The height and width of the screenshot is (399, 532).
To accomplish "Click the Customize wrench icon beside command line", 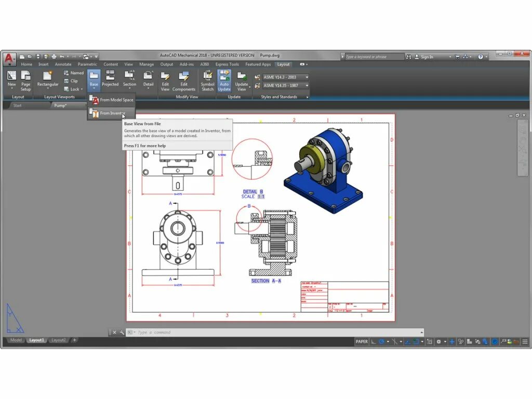I will tap(122, 332).
